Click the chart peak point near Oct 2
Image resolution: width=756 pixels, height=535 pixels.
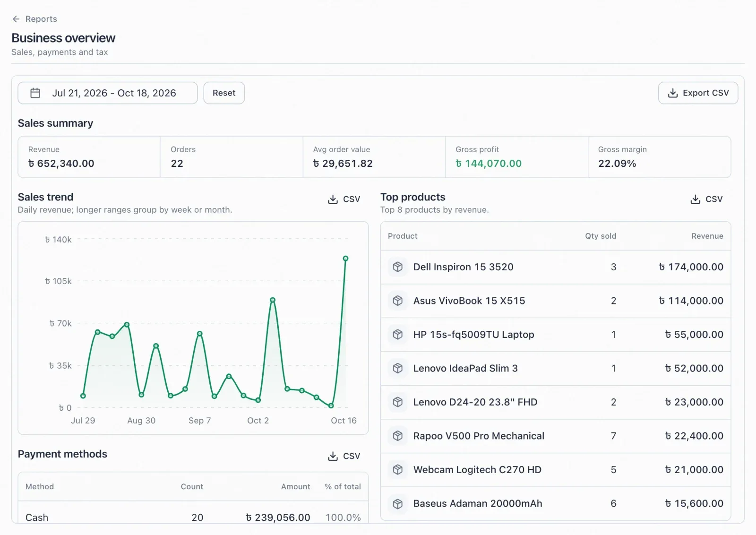[x=273, y=300]
